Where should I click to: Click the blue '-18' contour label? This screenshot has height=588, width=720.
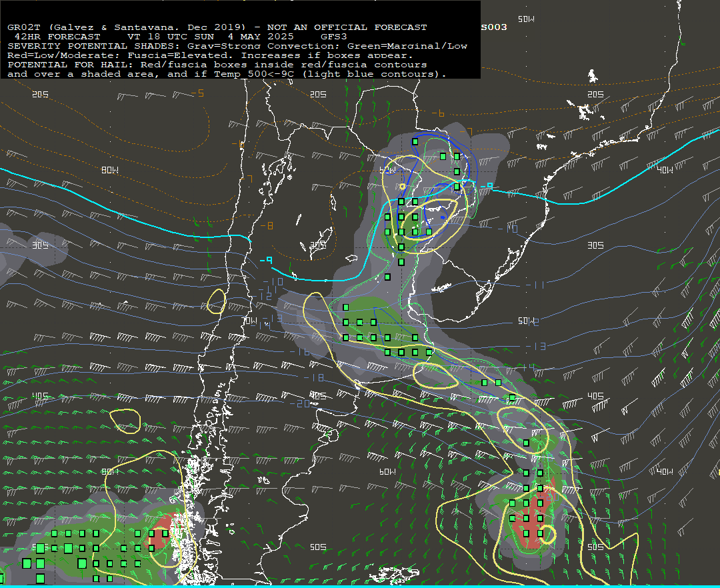point(314,377)
